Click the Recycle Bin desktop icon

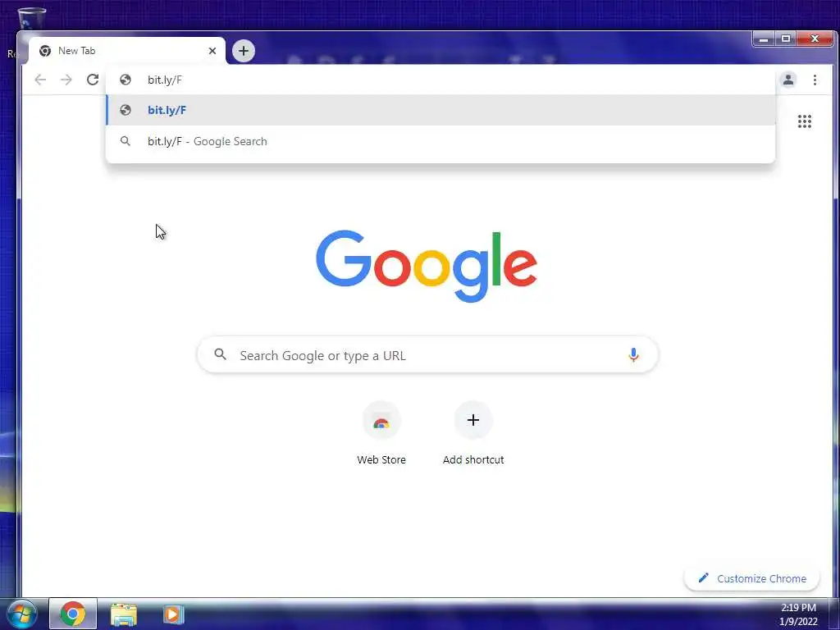tap(30, 19)
